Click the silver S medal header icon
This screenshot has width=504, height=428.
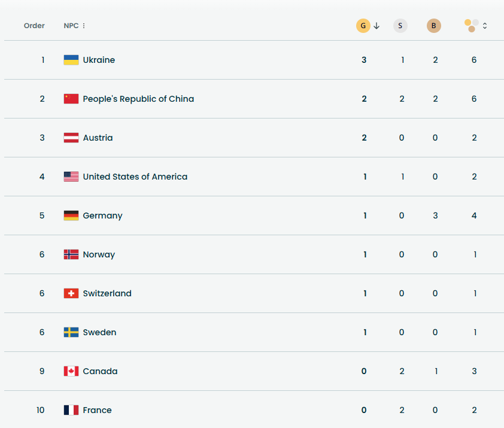[400, 26]
